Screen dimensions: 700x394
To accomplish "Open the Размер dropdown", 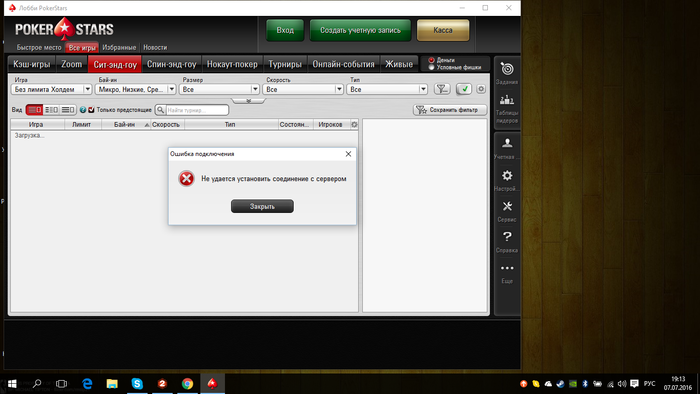I will pyautogui.click(x=219, y=89).
